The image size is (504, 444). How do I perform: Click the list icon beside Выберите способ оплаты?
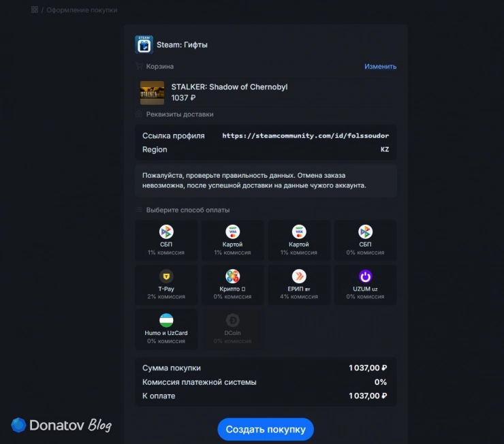tap(139, 210)
